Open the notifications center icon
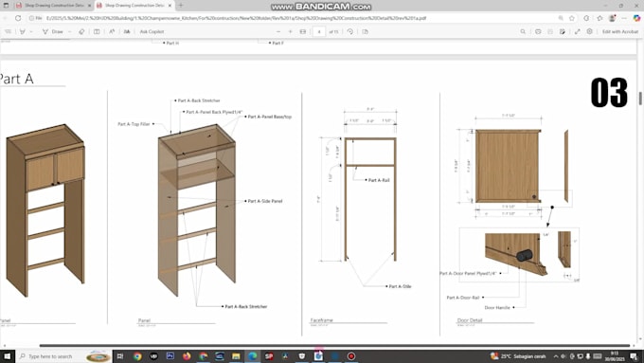The image size is (644, 363). click(634, 356)
